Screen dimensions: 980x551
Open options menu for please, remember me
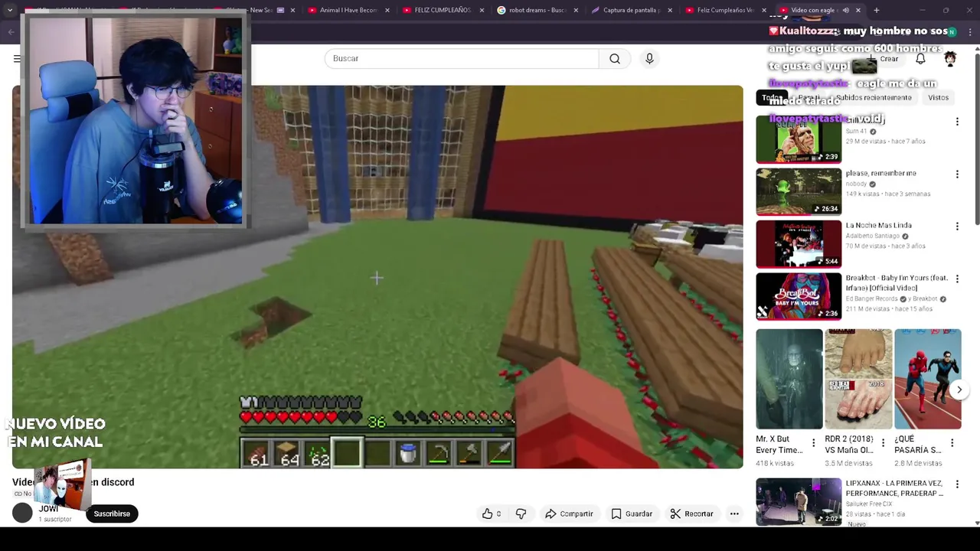point(957,174)
